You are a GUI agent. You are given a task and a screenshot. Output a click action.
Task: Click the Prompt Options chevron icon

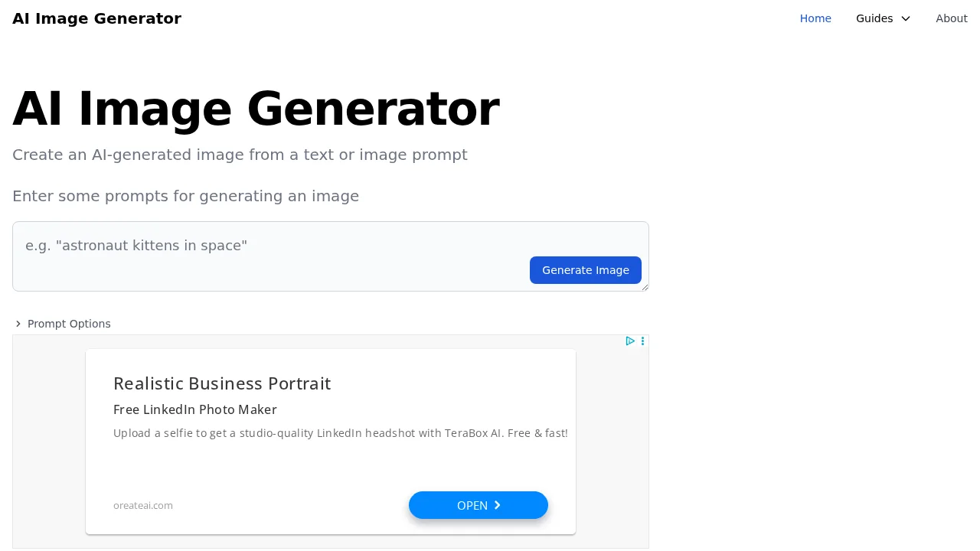coord(18,324)
